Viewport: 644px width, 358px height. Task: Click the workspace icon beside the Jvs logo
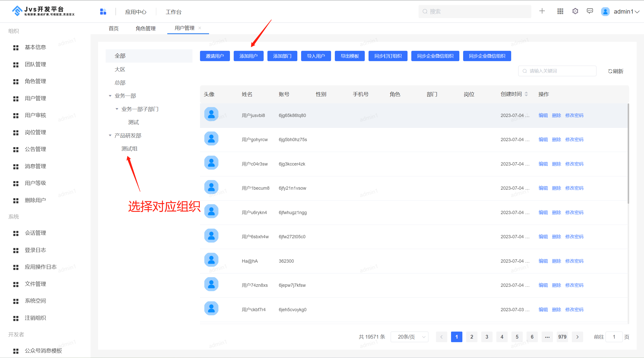point(103,11)
